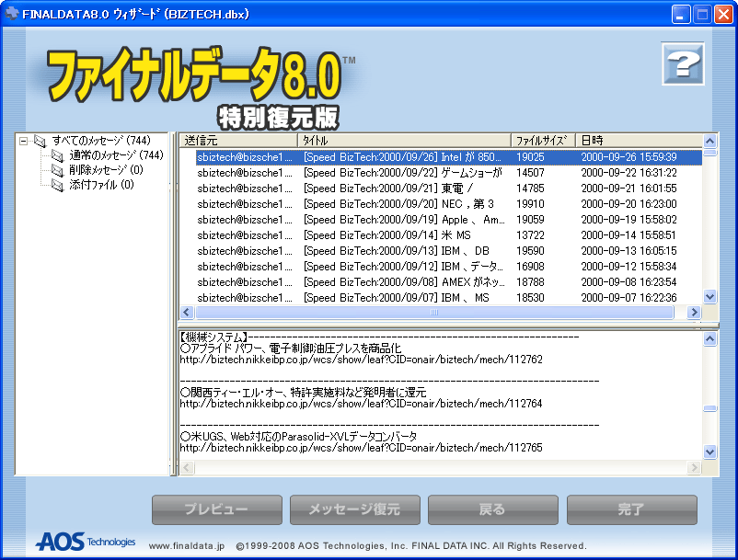Open help with the question mark icon
738x560 pixels.
point(683,64)
